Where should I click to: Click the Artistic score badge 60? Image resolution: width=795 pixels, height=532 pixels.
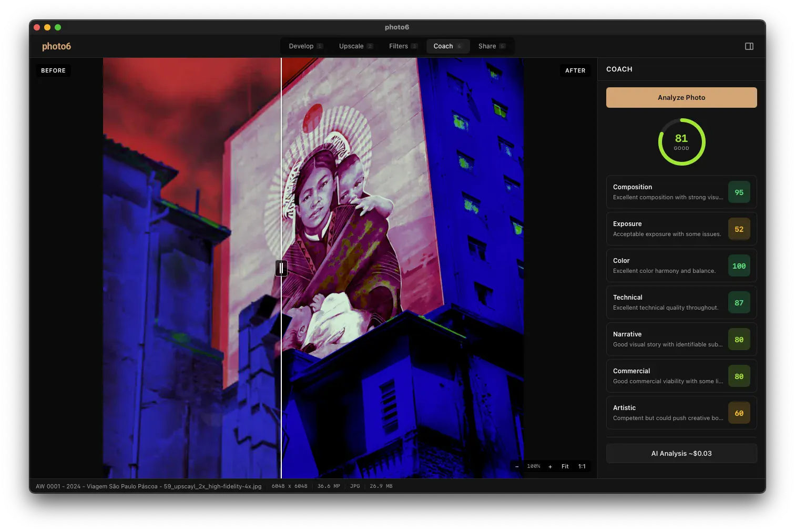coord(739,413)
